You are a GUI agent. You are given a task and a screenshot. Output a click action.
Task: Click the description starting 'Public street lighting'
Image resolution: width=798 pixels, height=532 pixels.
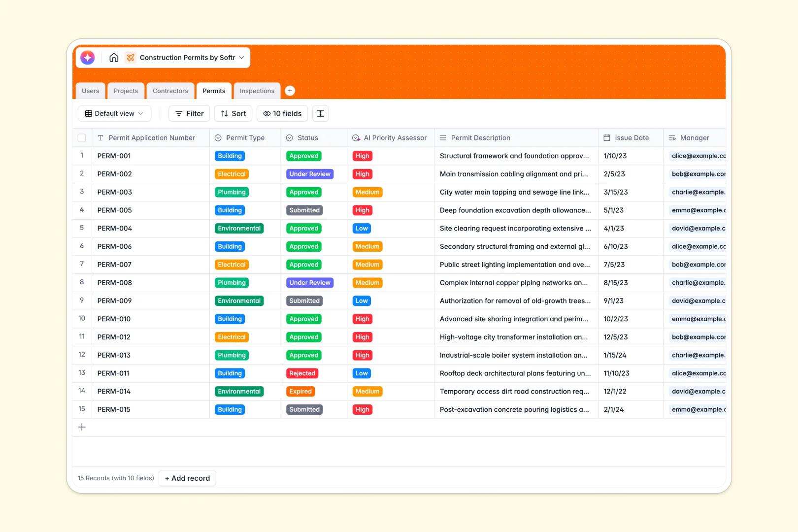coord(515,265)
